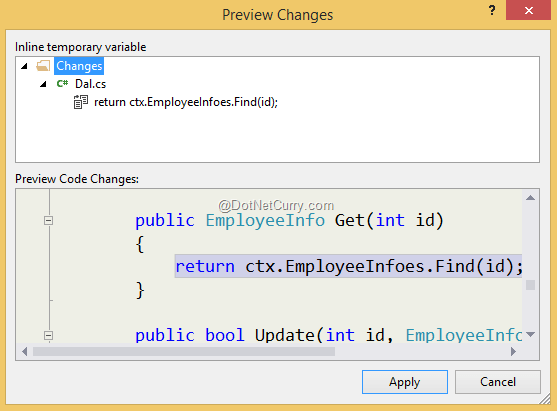
Task: Click the Preview Code Changes label
Action: [77, 179]
